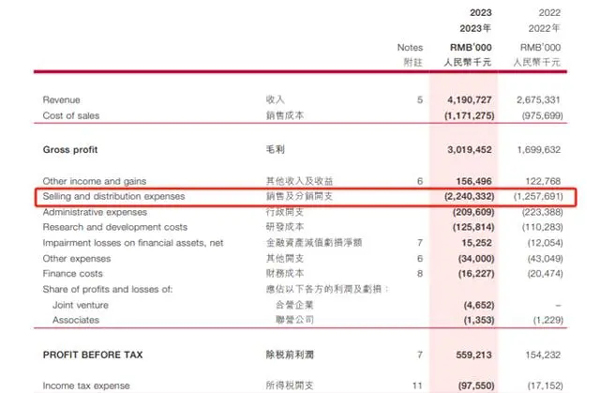Image resolution: width=600 pixels, height=393 pixels.
Task: Select the Income tax expense label
Action: tap(86, 386)
